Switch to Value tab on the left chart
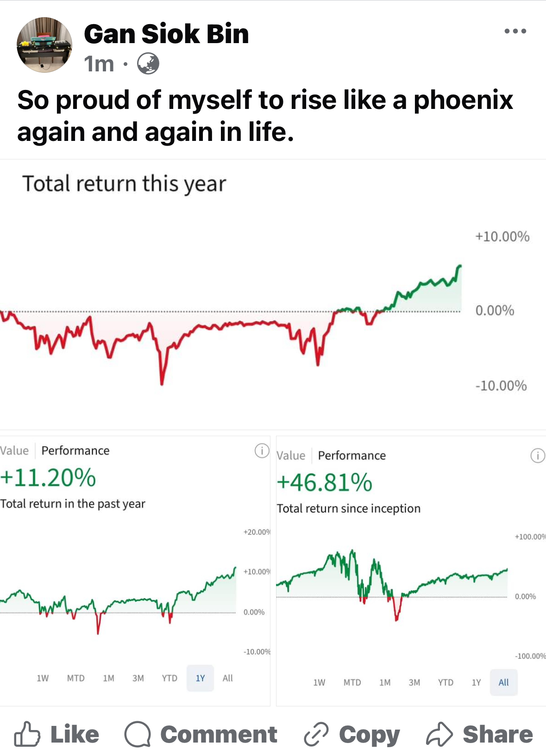Image resolution: width=546 pixels, height=756 pixels. [14, 451]
